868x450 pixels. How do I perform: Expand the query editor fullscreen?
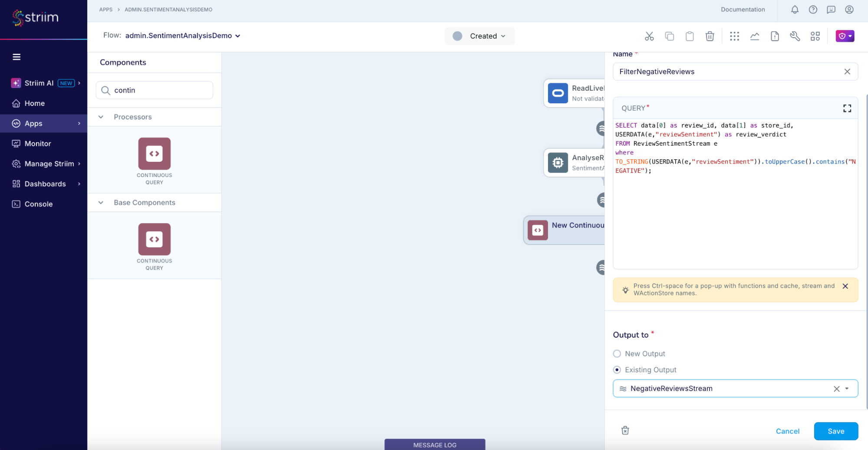[847, 108]
